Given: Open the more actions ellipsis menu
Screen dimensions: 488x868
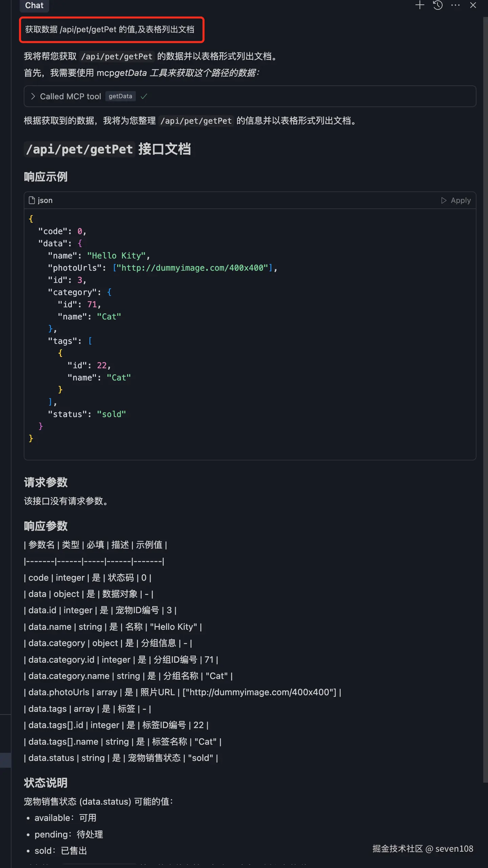Looking at the screenshot, I should click(x=455, y=5).
